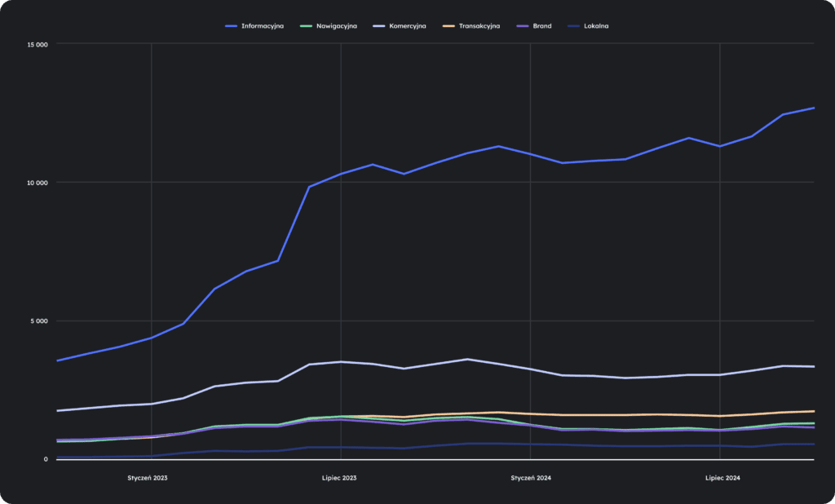This screenshot has height=504, width=835.
Task: Toggle the Lokalna series in the legend
Action: pyautogui.click(x=588, y=25)
